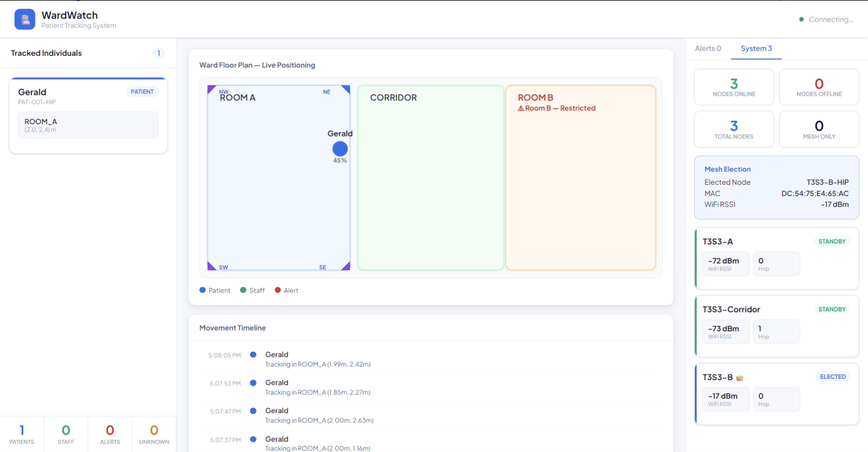
Task: Open the T3S3-Corridor node card
Action: coord(776,325)
